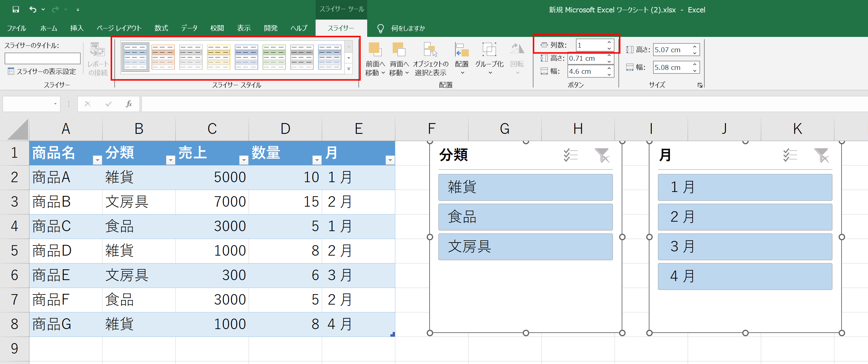Select the 食品 slicer button
The width and height of the screenshot is (868, 364).
[x=525, y=217]
